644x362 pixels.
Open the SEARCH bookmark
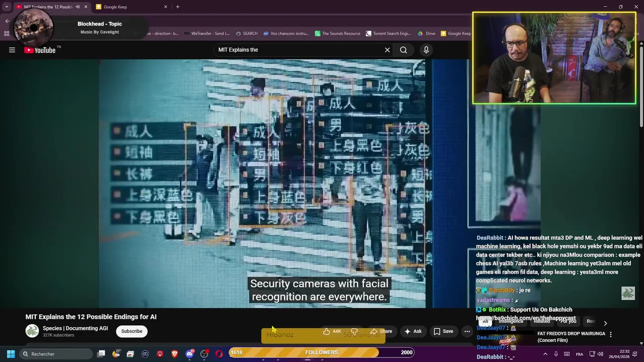tap(246, 34)
